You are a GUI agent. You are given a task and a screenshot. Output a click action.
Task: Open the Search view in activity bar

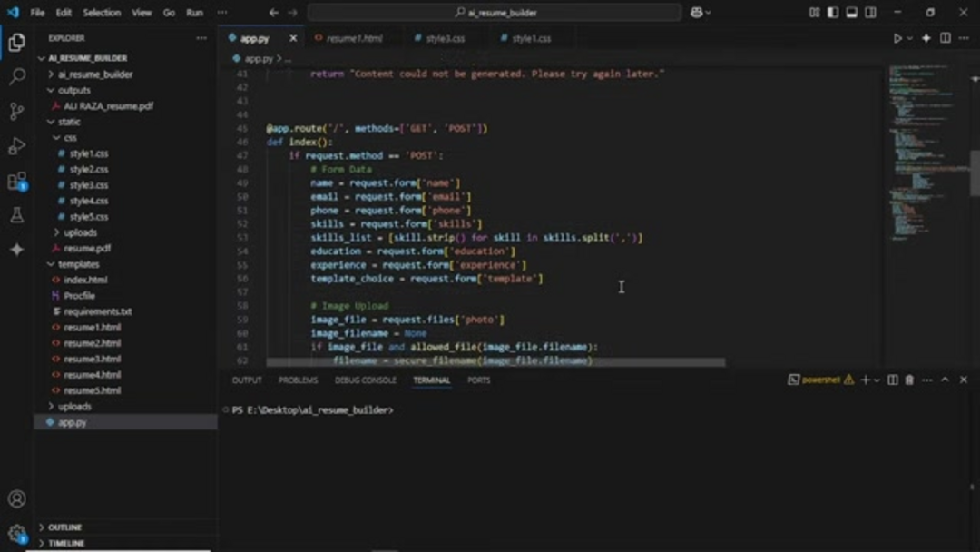[x=16, y=77]
